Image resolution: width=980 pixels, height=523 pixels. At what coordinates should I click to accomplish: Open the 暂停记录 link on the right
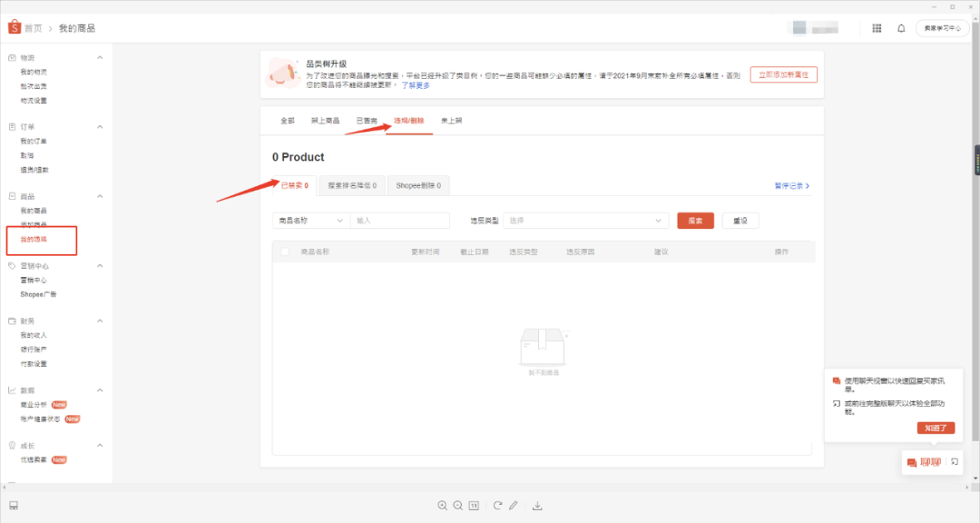pyautogui.click(x=788, y=185)
